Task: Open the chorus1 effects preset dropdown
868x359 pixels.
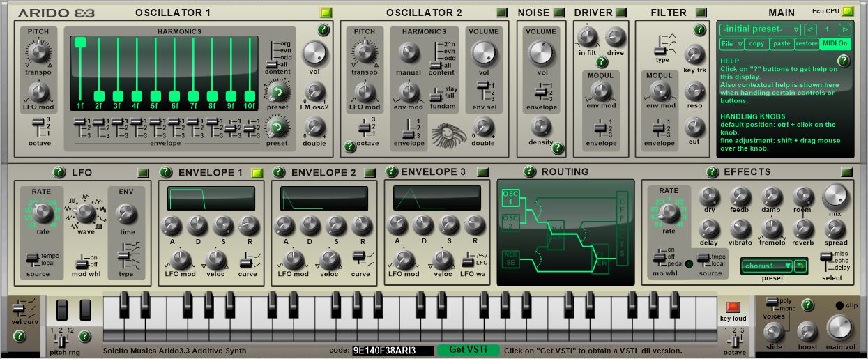Action: [x=766, y=266]
